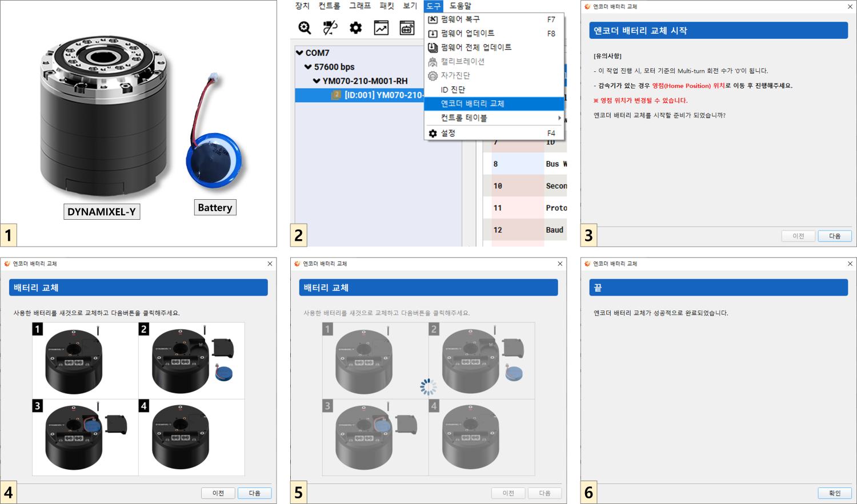Select the YM070-210-M001-RH tree label

point(365,81)
